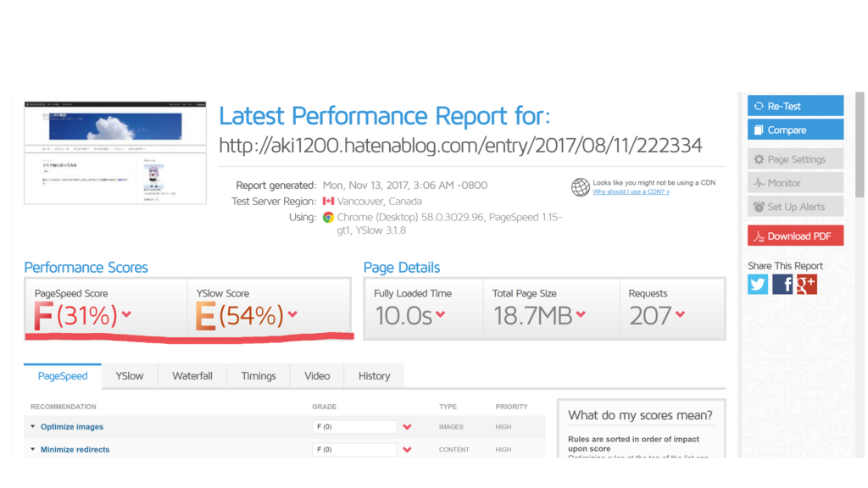Select the Monitor button
Screen dimensions: 868x488
click(x=795, y=183)
